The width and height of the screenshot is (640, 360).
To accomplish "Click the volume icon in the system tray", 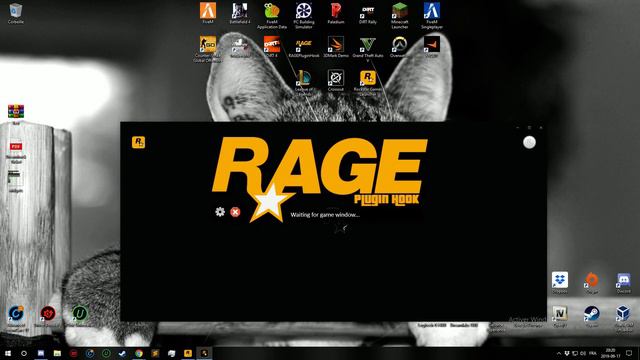I will (x=583, y=353).
